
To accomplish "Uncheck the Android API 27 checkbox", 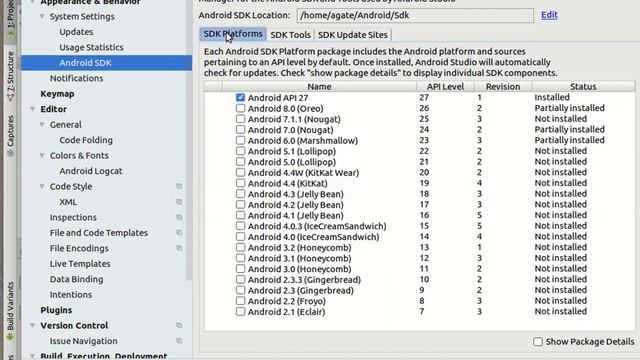I will click(x=240, y=98).
